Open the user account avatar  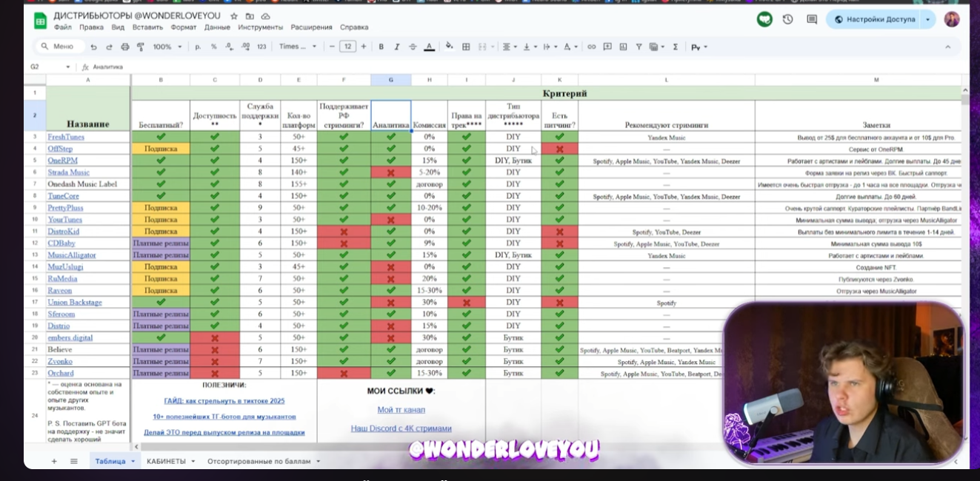click(x=952, y=19)
